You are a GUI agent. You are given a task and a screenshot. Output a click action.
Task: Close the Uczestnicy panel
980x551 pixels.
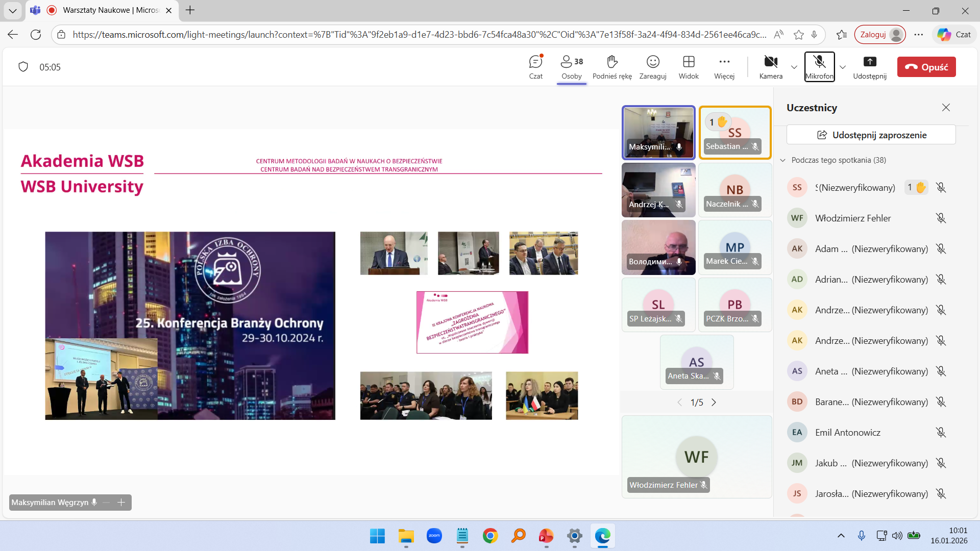(946, 108)
